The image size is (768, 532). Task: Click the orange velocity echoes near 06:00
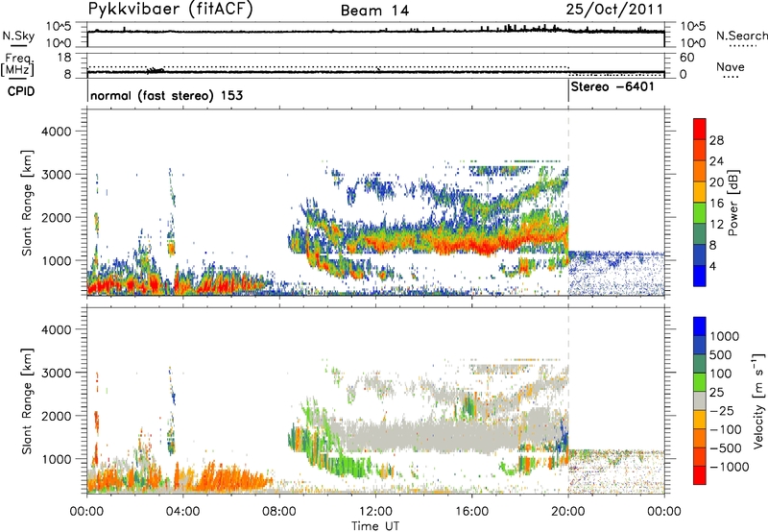point(230,477)
